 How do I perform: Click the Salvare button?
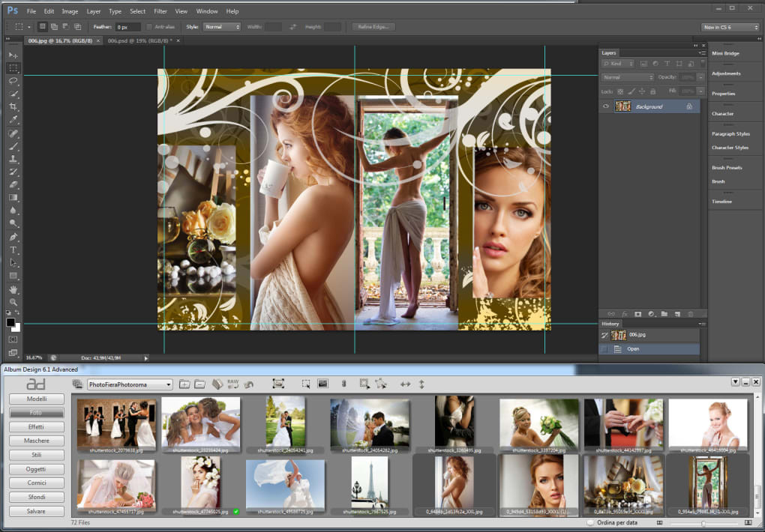pos(36,511)
